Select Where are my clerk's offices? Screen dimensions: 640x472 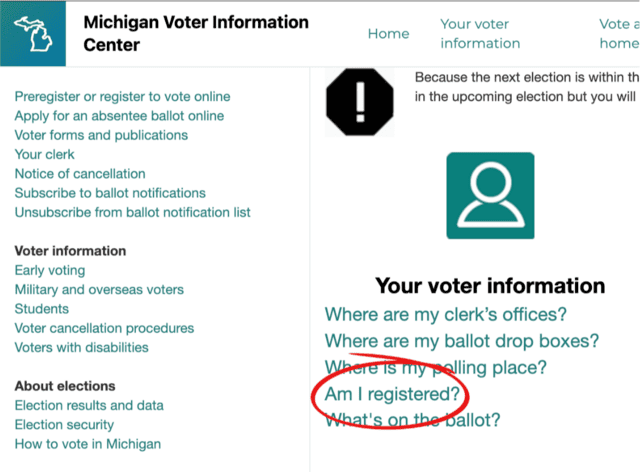(x=446, y=315)
